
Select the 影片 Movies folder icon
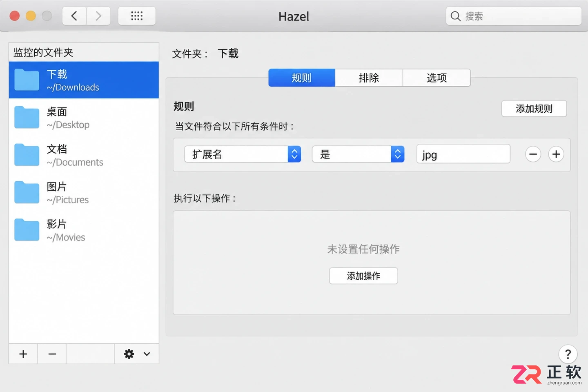[27, 230]
